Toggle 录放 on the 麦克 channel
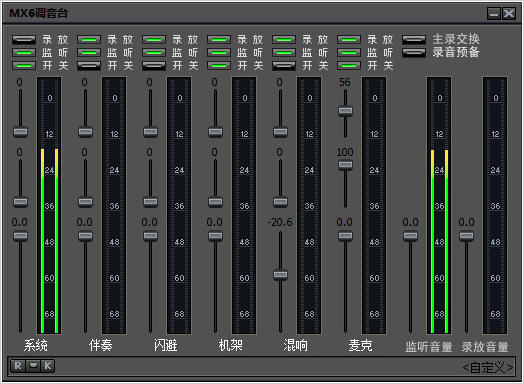This screenshot has width=524, height=384. point(349,39)
